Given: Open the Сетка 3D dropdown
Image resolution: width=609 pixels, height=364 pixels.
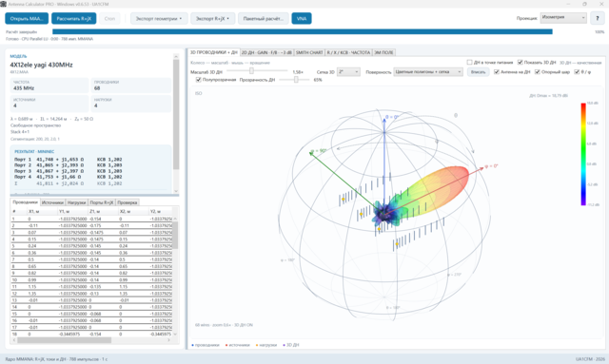Looking at the screenshot, I should tap(348, 72).
